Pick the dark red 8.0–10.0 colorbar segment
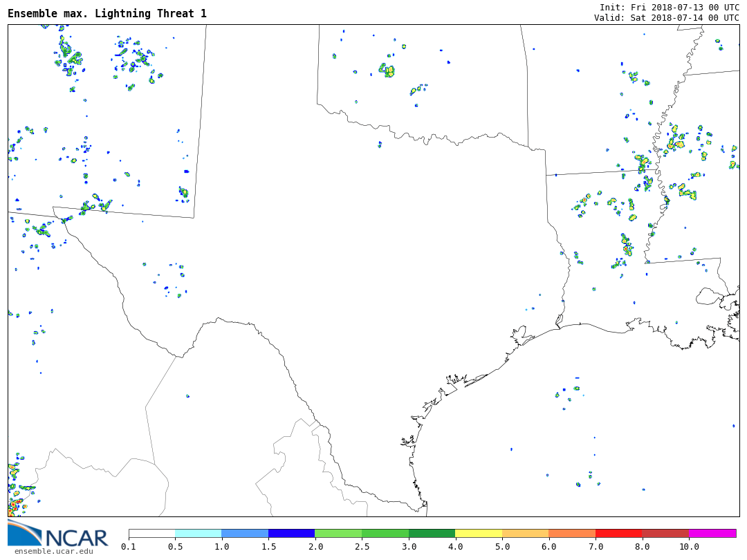The width and height of the screenshot is (747, 560). point(665,533)
